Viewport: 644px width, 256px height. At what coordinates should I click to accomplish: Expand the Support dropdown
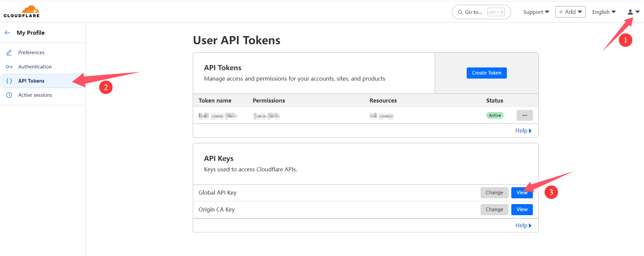point(536,12)
